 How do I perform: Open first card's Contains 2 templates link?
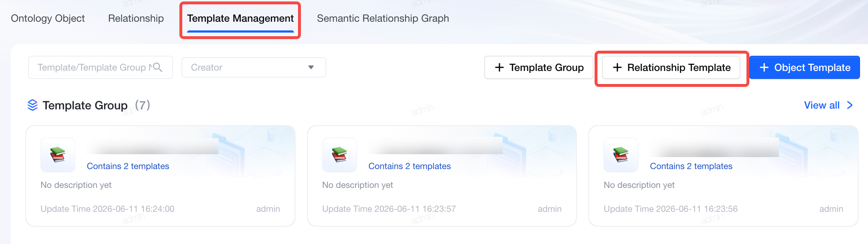(128, 166)
